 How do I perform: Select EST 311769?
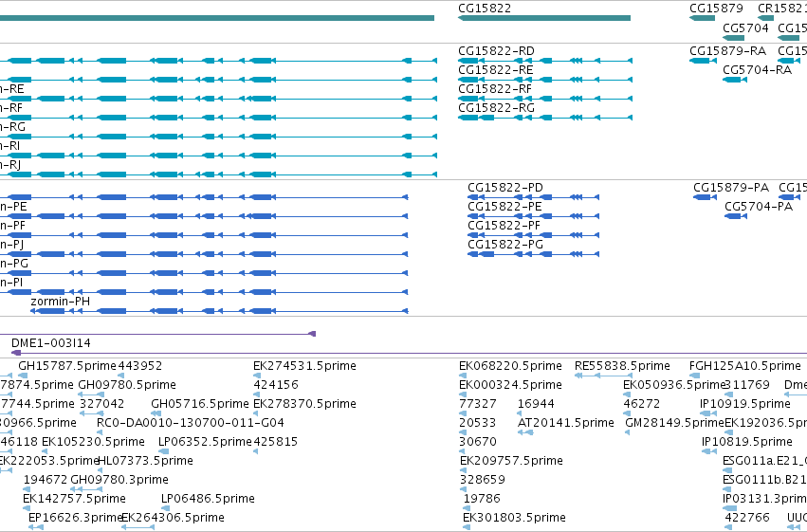pos(747,385)
